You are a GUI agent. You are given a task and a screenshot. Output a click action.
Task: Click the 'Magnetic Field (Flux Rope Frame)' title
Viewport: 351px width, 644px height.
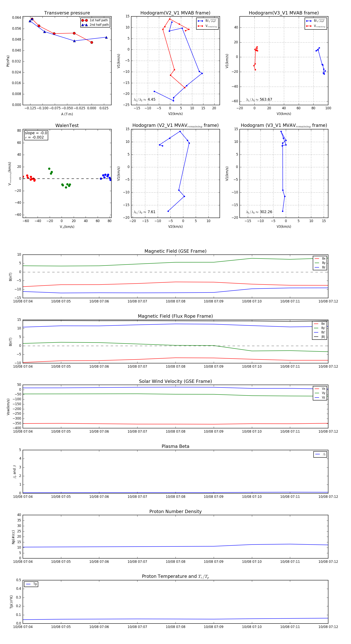(175, 316)
